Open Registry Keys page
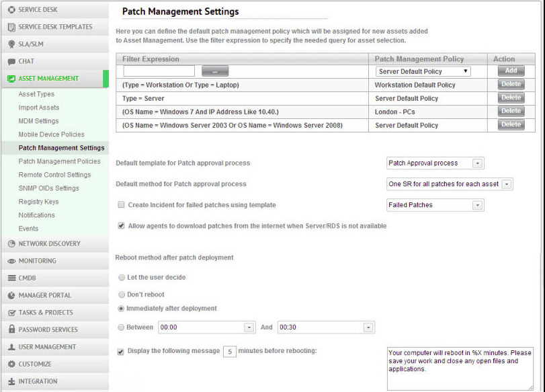This screenshot has width=545, height=392. [38, 202]
